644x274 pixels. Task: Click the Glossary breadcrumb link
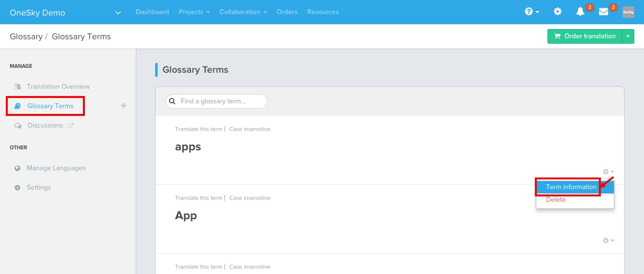26,36
